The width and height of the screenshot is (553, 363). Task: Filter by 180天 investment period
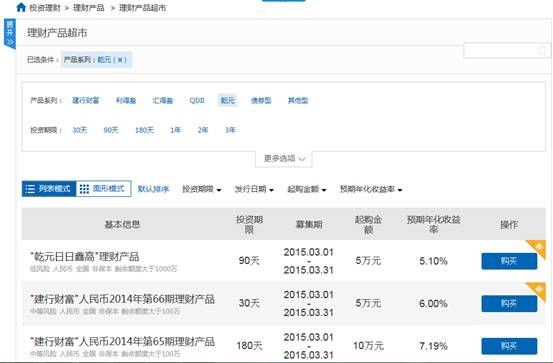point(144,130)
